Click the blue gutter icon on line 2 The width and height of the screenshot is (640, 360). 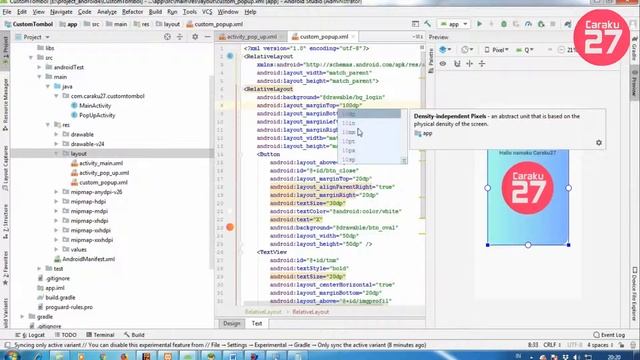coord(230,56)
